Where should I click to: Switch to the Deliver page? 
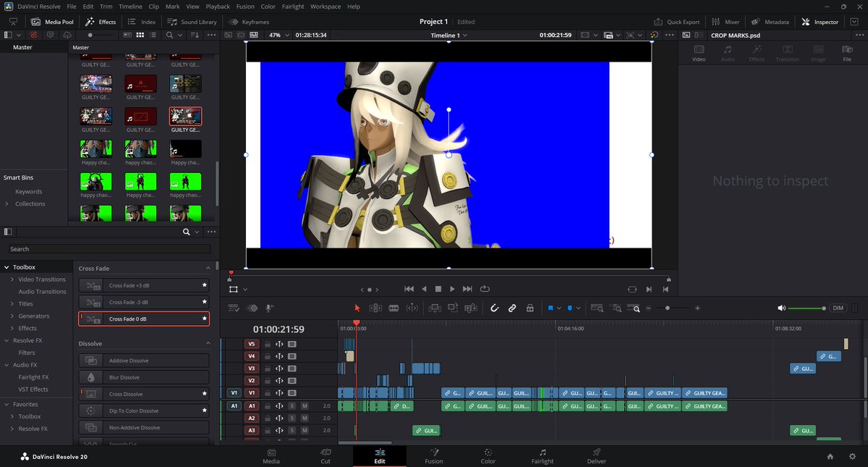597,455
